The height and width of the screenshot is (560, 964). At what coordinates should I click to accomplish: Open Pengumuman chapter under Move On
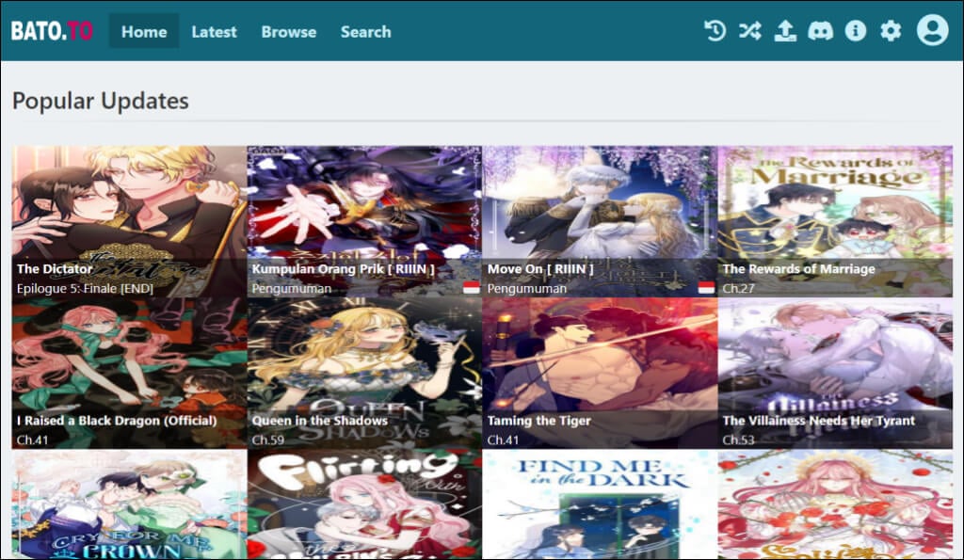pyautogui.click(x=527, y=288)
